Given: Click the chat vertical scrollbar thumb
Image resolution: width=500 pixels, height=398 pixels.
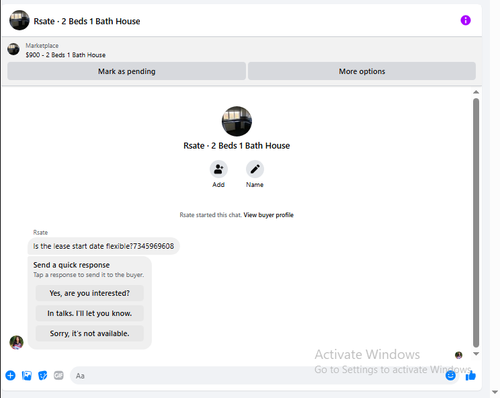Looking at the screenshot, I should point(476,223).
